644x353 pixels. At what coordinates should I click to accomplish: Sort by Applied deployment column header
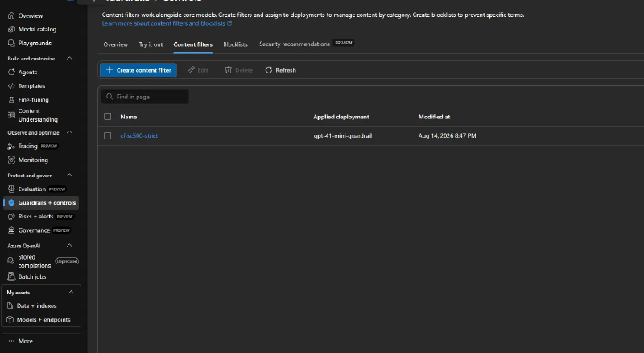pyautogui.click(x=341, y=117)
